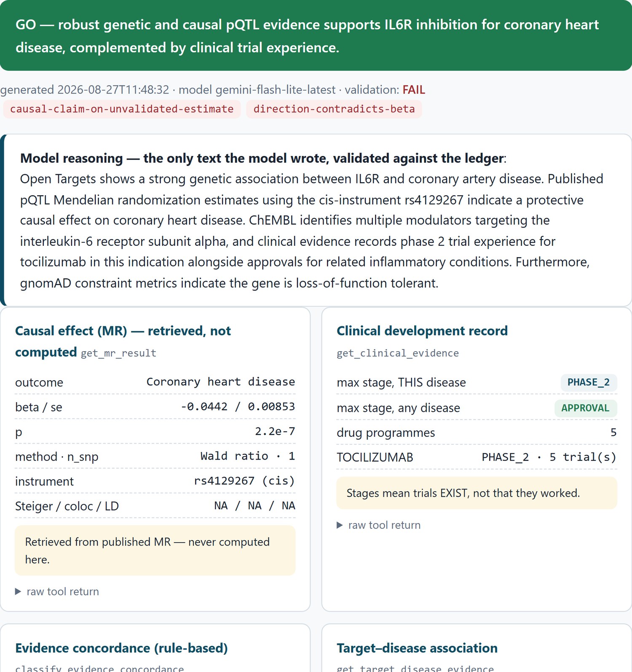Click the GO verdict banner headline

pos(307,36)
